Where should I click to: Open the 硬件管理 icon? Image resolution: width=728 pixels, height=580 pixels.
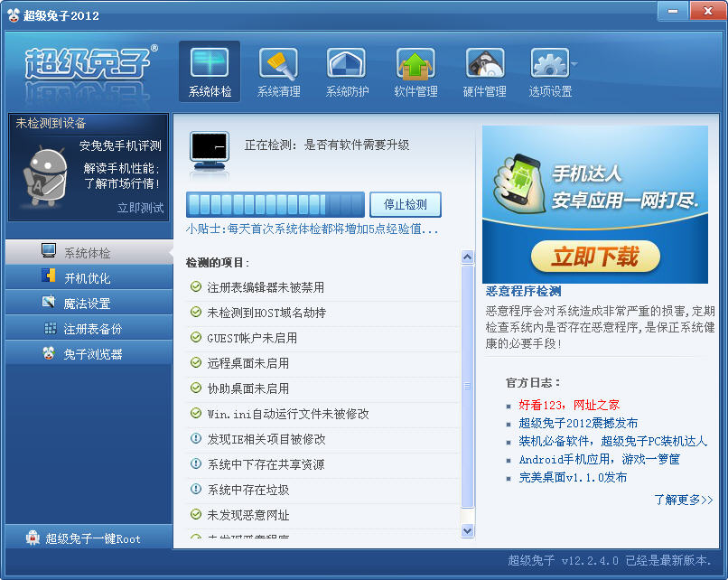484,65
